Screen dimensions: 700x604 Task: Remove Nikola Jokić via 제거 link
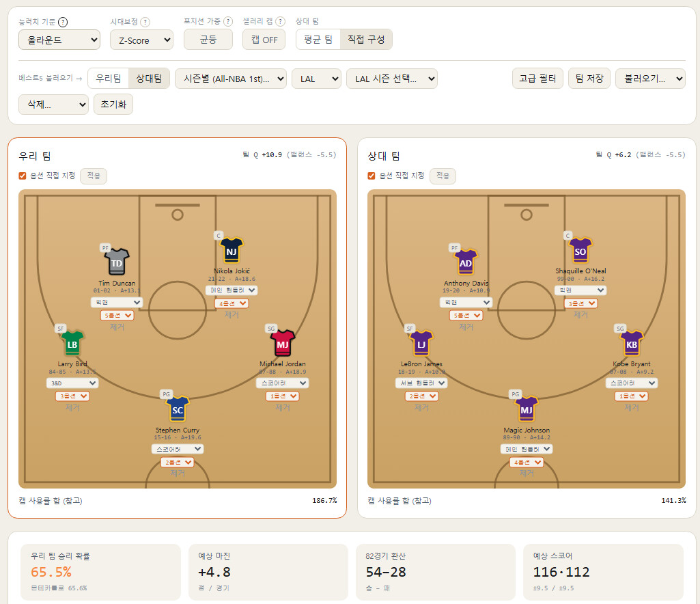[232, 314]
